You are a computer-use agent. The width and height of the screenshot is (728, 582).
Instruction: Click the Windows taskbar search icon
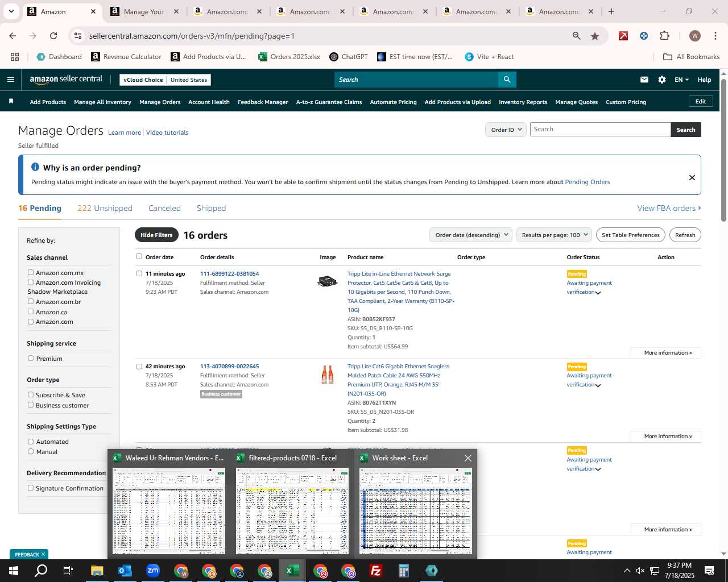(41, 571)
